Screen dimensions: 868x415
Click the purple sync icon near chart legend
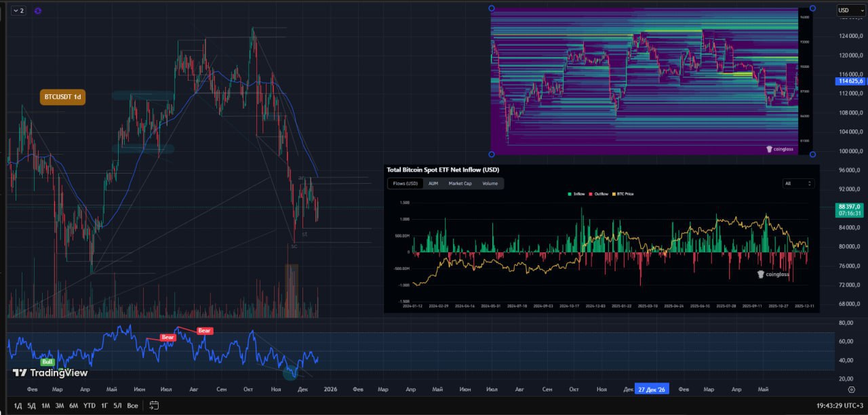pyautogui.click(x=38, y=11)
